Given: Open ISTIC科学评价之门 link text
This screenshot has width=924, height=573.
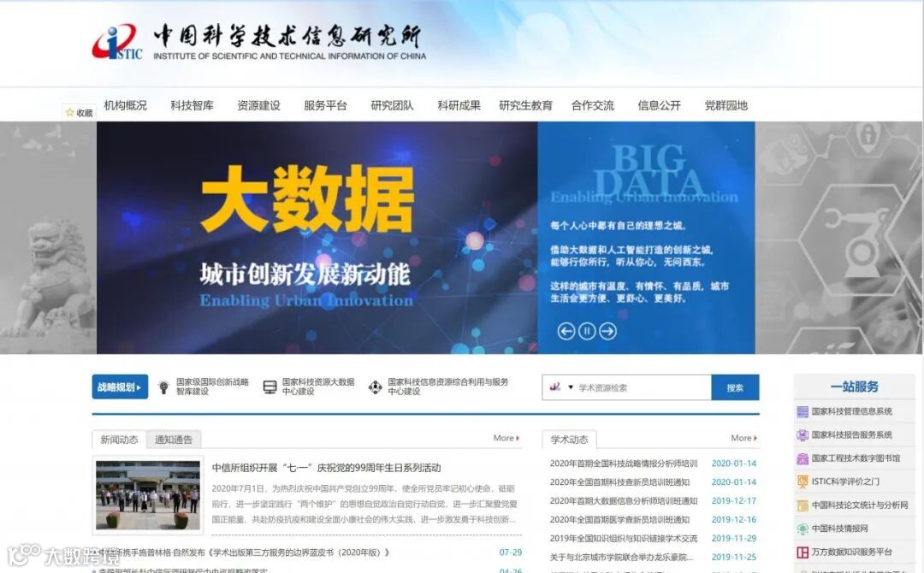Looking at the screenshot, I should click(845, 481).
